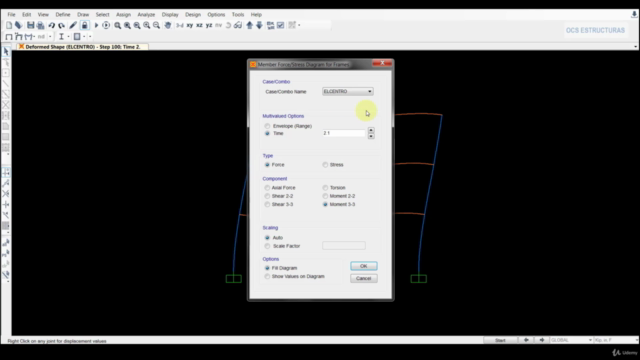Open the Kip, in, F units dropdown
640x360 pixels.
point(616,340)
